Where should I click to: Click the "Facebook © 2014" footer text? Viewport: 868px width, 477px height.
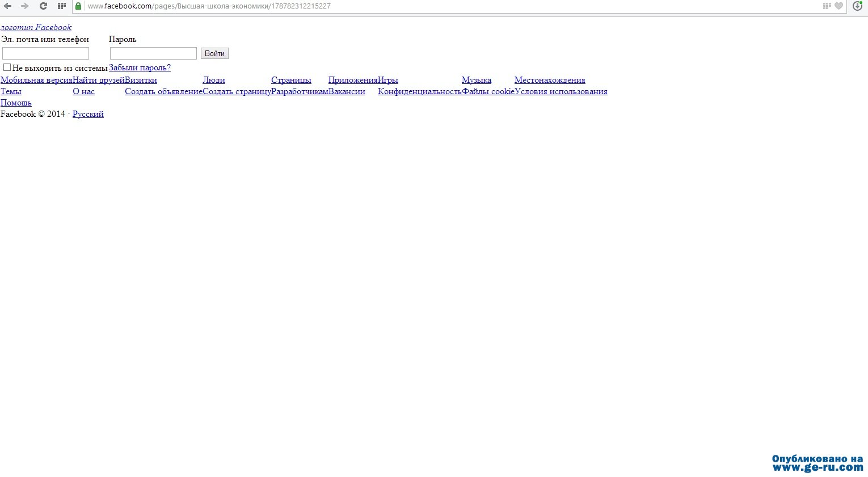click(x=33, y=114)
